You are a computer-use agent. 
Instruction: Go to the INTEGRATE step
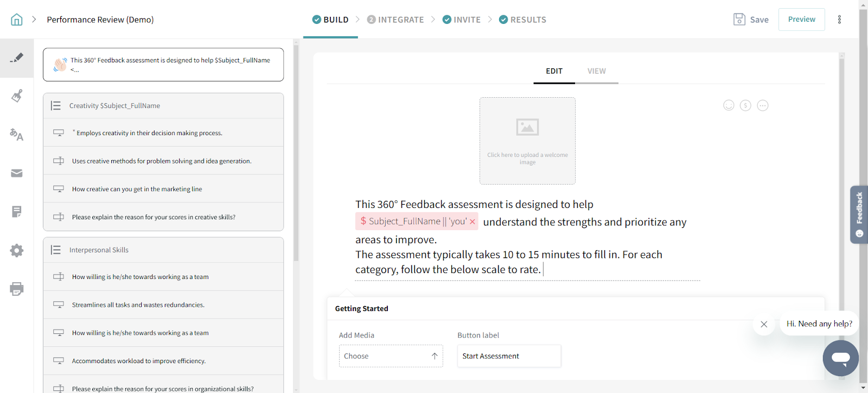pyautogui.click(x=395, y=20)
